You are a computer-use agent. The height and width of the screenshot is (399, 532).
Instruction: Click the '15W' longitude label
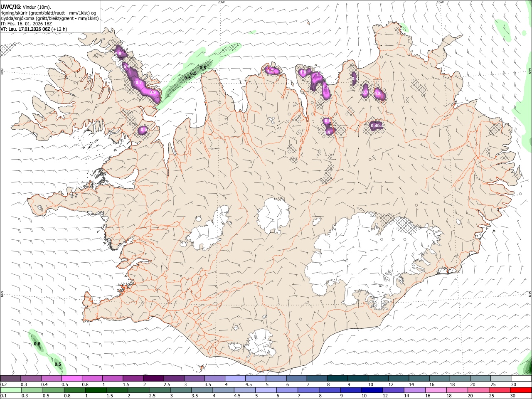coord(440,2)
